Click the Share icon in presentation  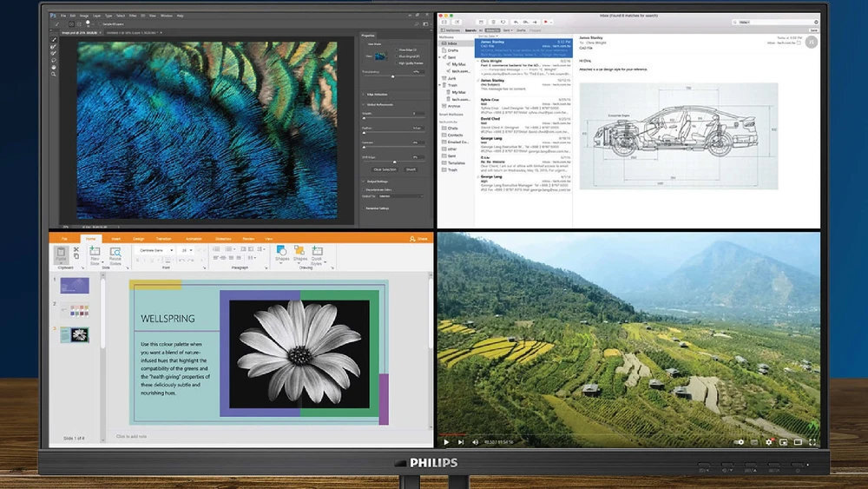click(414, 238)
